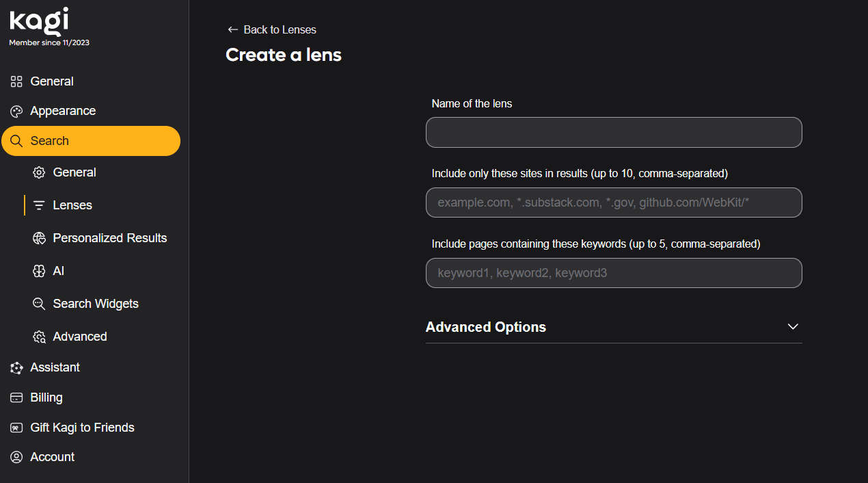868x483 pixels.
Task: Open the Advanced search settings submenu
Action: coord(79,337)
